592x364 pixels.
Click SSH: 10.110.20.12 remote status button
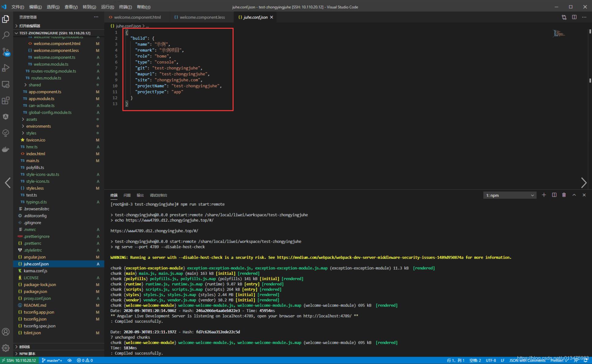coord(19,360)
